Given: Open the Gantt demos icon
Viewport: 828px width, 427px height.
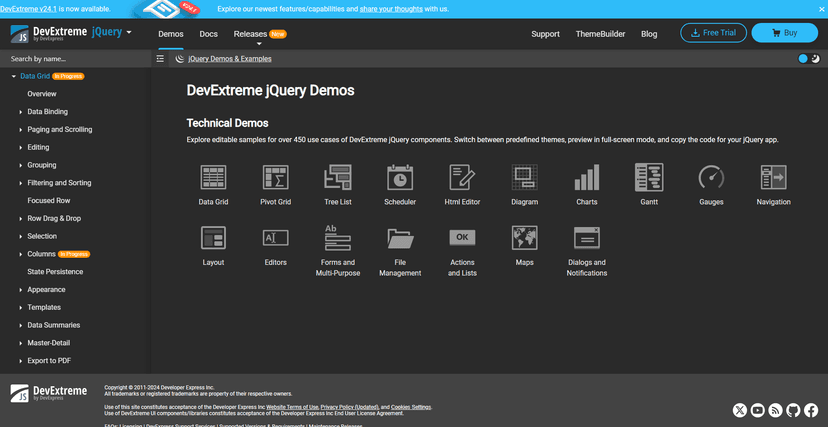Looking at the screenshot, I should click(649, 177).
